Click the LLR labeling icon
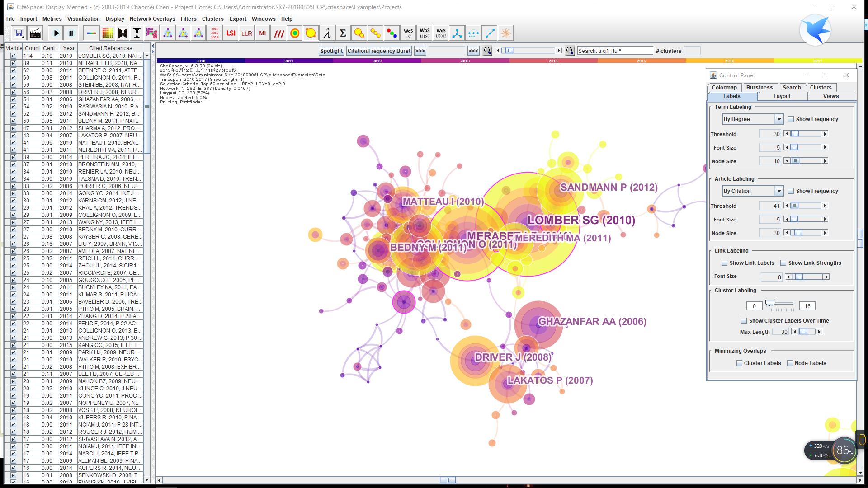Screen dimensions: 868x488 point(246,33)
